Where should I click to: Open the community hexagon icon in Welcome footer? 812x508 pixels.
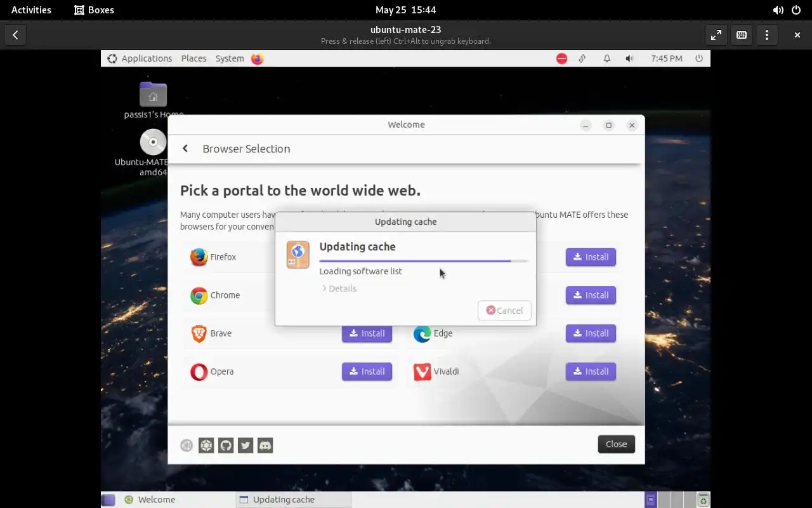tap(206, 445)
